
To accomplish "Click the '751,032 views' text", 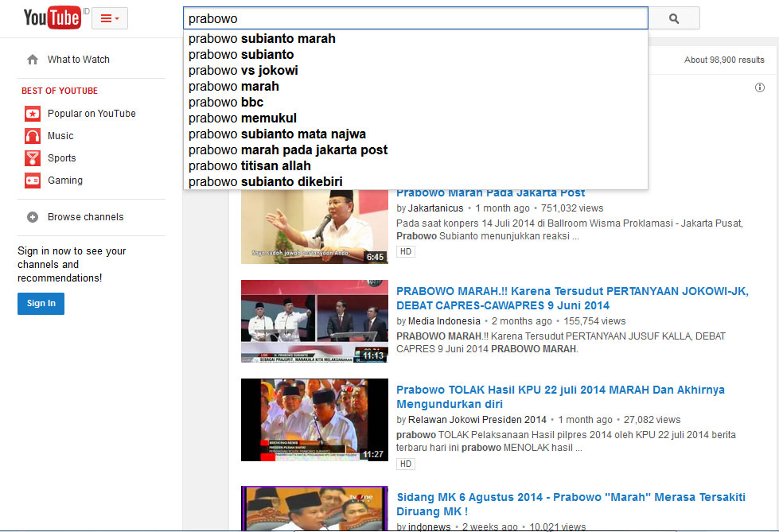I will point(572,208).
